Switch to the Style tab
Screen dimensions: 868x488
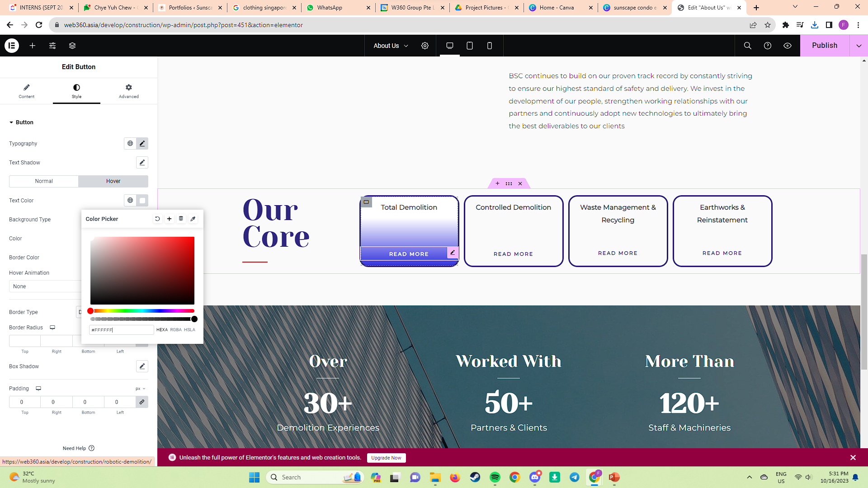(x=76, y=91)
